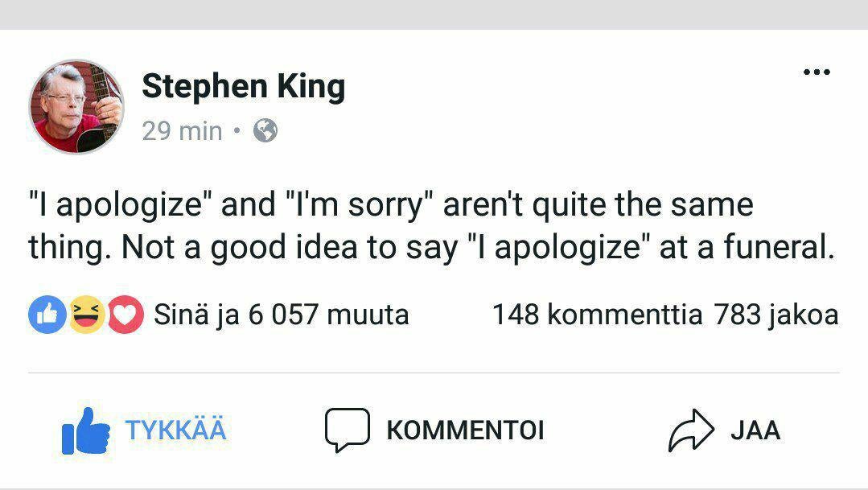Click the globe public-privacy icon
Image resolution: width=868 pixels, height=490 pixels.
click(265, 130)
